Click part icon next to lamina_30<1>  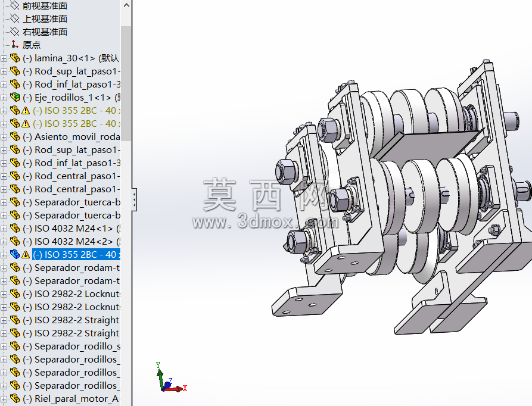[x=14, y=58]
